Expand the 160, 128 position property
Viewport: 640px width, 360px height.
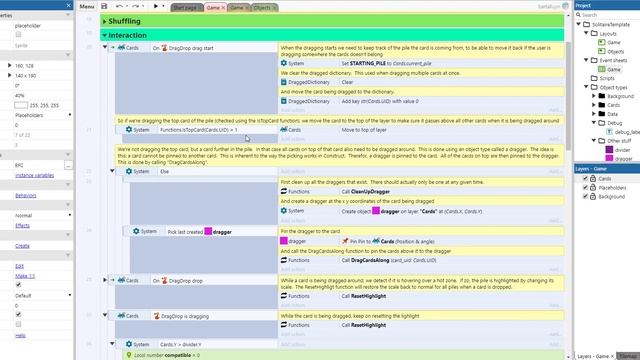coord(9,65)
